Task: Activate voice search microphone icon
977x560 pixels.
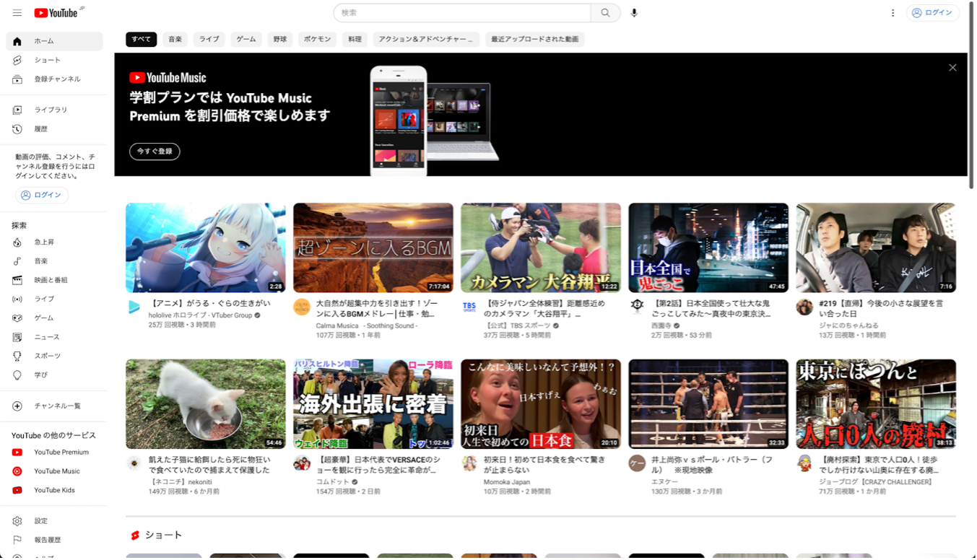Action: (634, 13)
